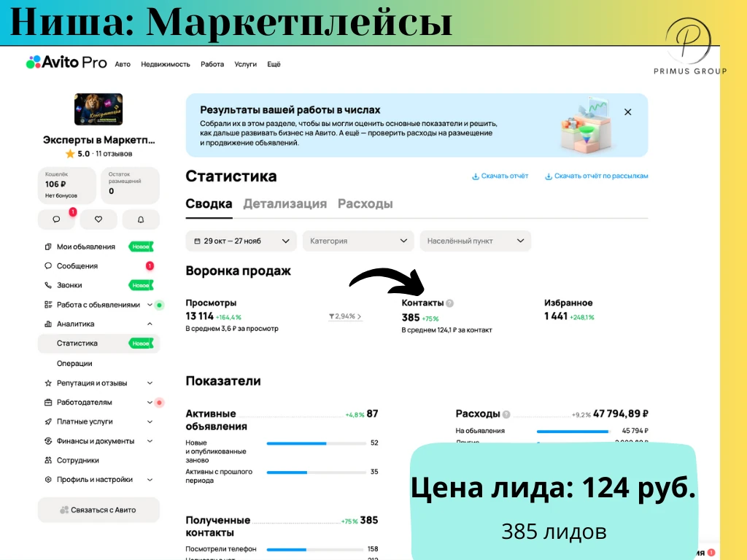Screen dimensions: 747x560
Task: Click the Активные объявления 87 value
Action: 373,414
